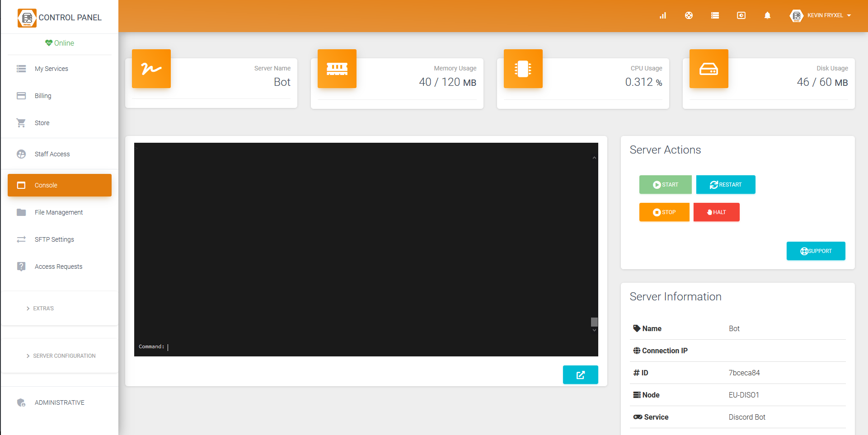Screen dimensions: 868x435
Task: Open the ADMINISTRATIVE section
Action: click(60, 402)
